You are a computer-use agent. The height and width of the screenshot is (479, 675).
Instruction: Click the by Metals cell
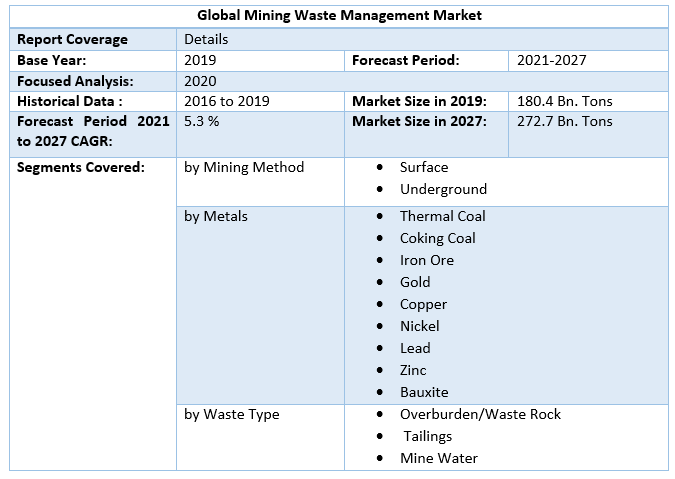tap(216, 216)
